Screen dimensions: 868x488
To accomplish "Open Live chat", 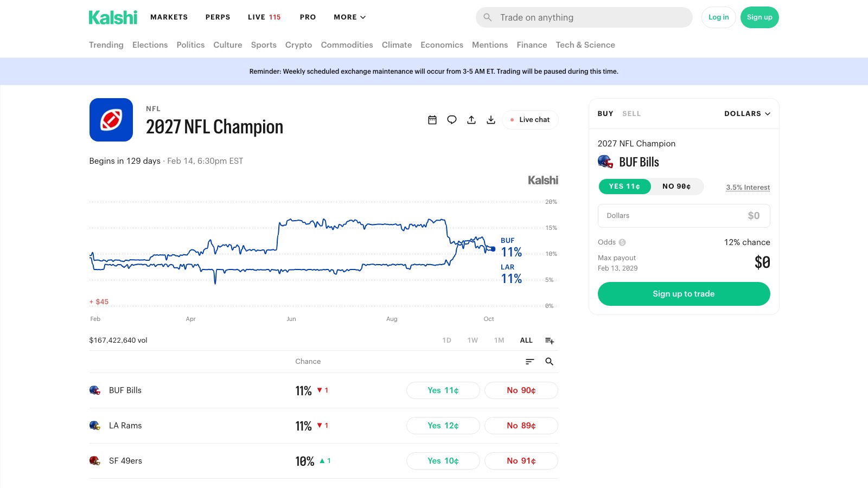I will [x=530, y=120].
